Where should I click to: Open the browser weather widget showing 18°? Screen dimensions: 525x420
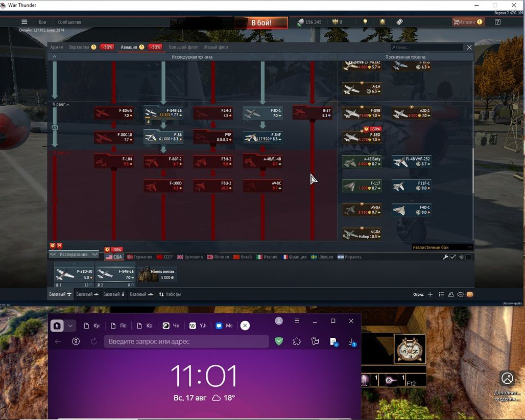tap(224, 398)
